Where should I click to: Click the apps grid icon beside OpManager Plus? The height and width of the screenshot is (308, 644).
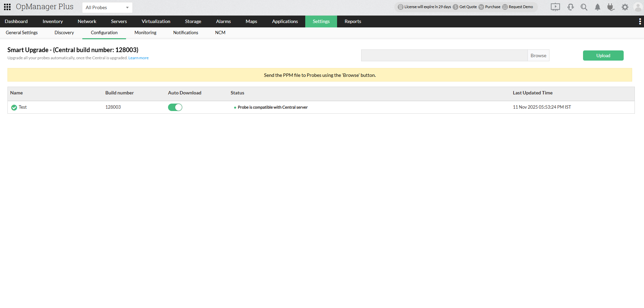tap(7, 6)
